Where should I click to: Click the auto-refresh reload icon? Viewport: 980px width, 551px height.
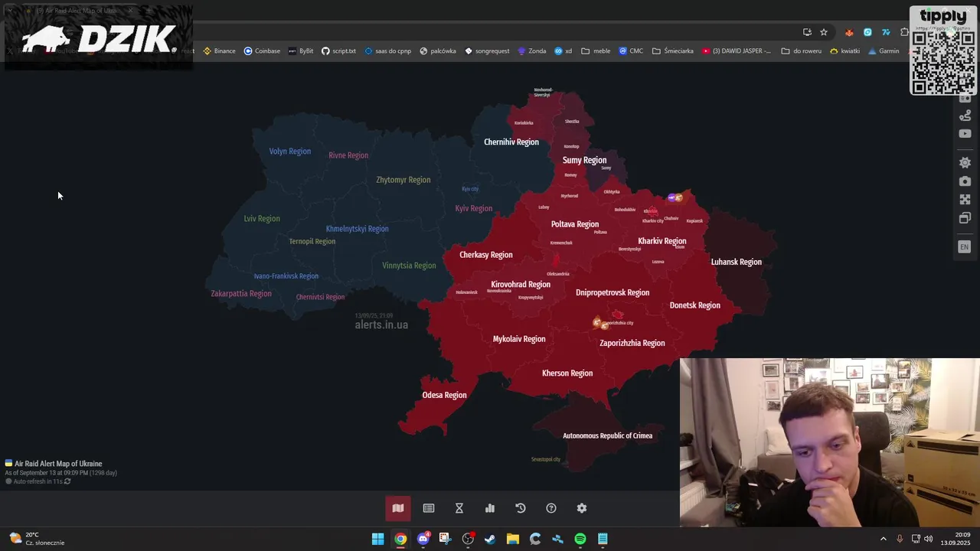pyautogui.click(x=67, y=481)
